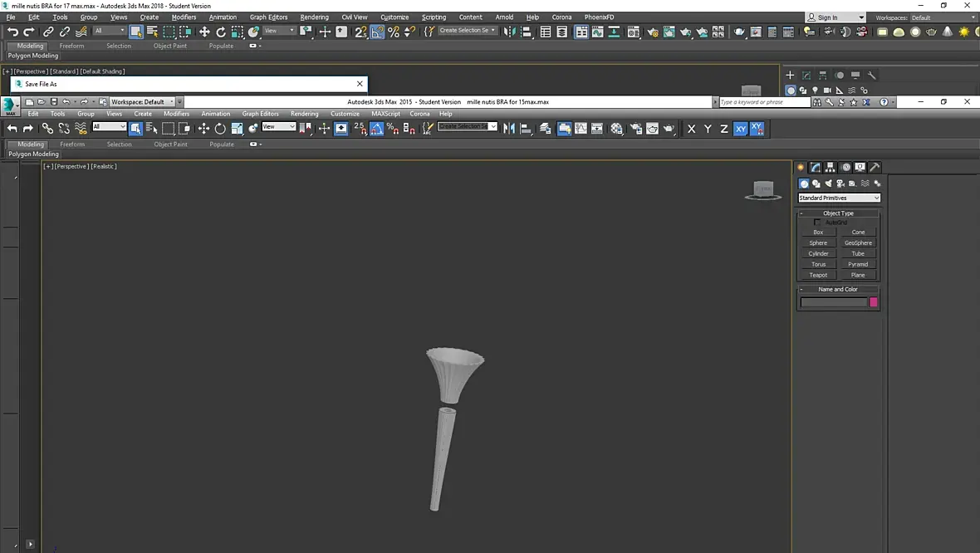The image size is (980, 553).
Task: Click Sign In dropdown
Action: point(835,17)
